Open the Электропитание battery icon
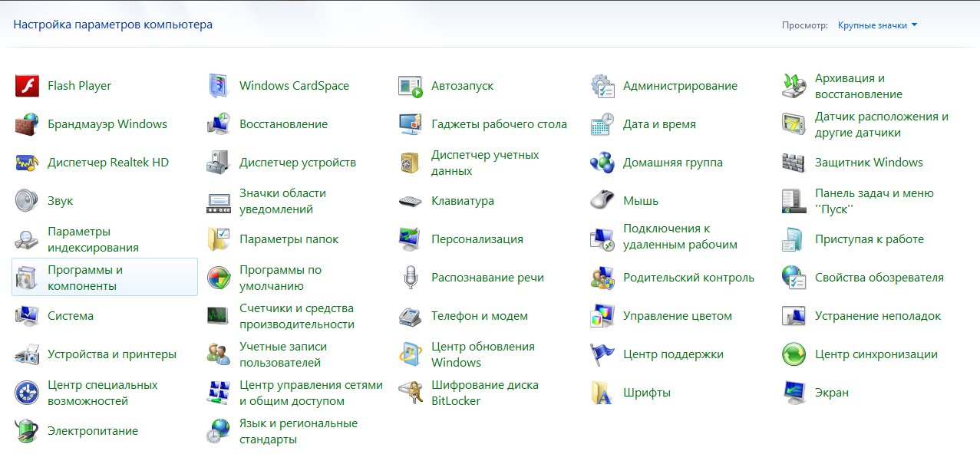980x464 pixels. 27,431
